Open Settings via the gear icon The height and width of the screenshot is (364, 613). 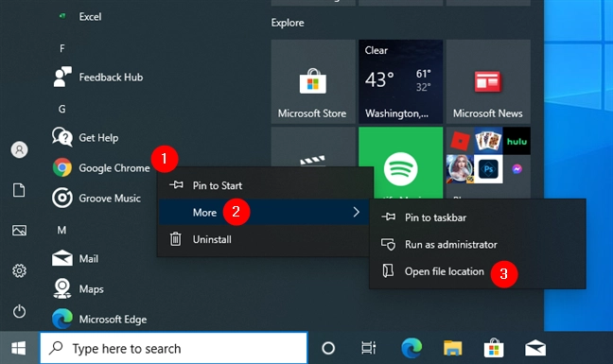click(19, 270)
